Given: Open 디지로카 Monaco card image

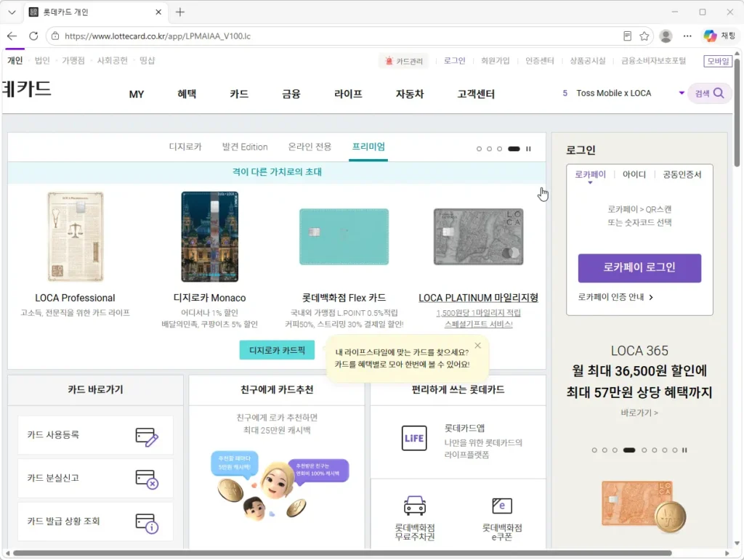Looking at the screenshot, I should (x=210, y=237).
